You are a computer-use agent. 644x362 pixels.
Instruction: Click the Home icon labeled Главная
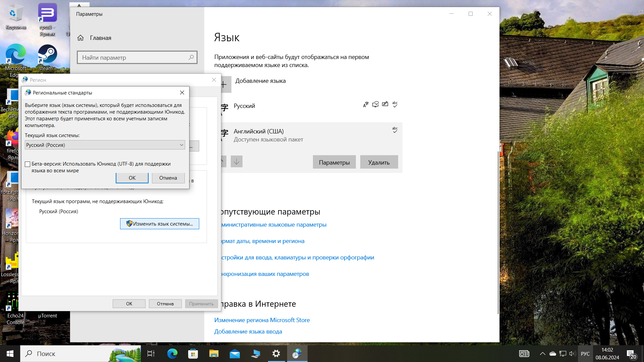click(80, 38)
